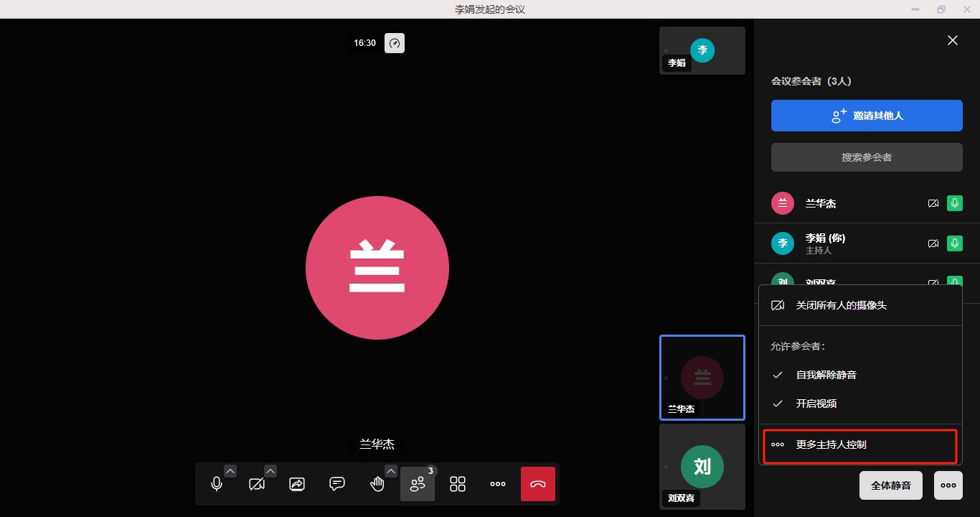
Task: Expand microphone options arrow
Action: click(230, 471)
